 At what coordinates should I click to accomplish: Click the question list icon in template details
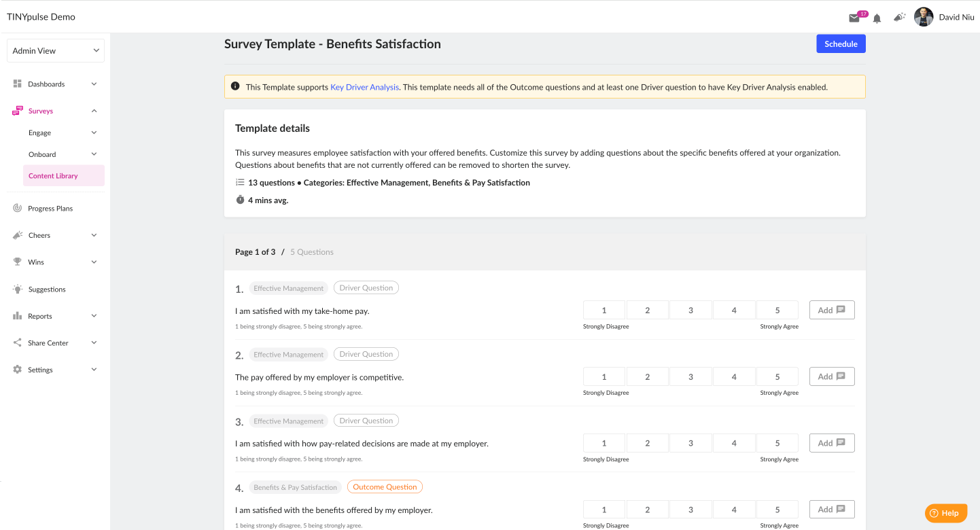tap(239, 182)
